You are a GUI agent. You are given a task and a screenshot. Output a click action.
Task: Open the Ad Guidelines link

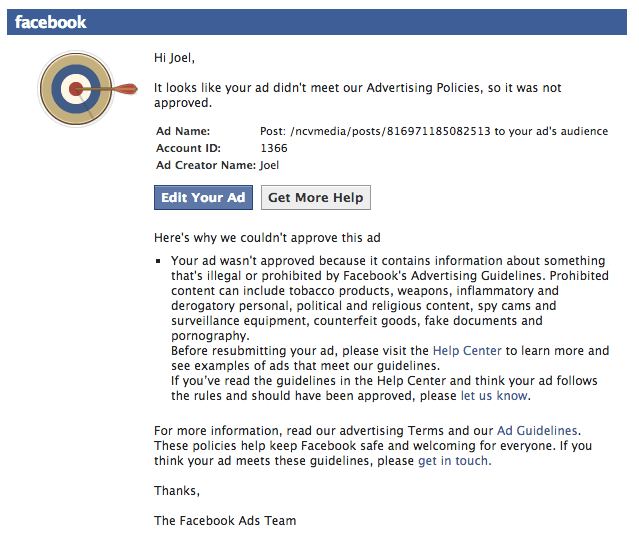click(x=537, y=430)
